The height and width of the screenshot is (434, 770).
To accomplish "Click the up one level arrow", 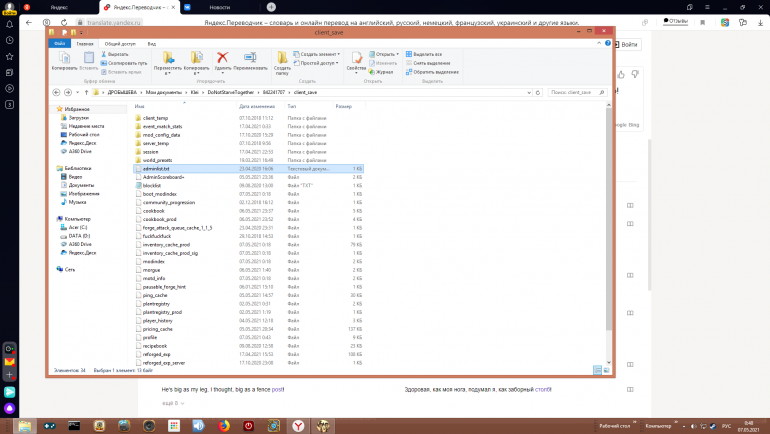I will (86, 92).
